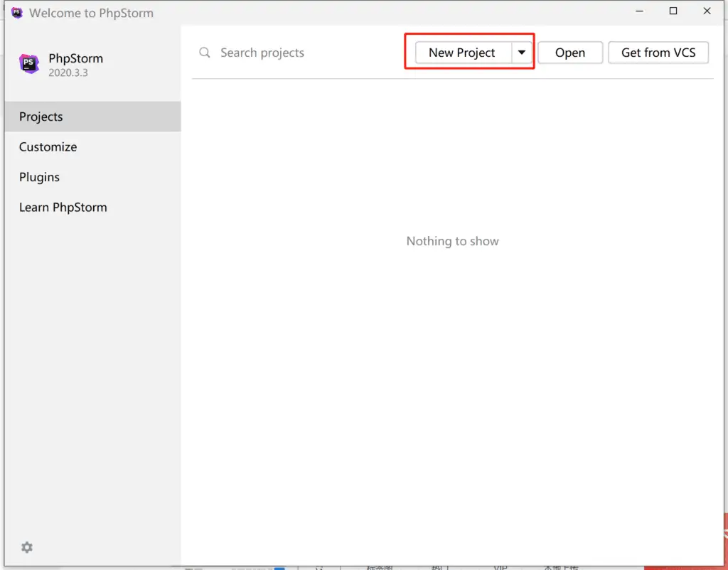Switch to the Customize tab

point(48,147)
